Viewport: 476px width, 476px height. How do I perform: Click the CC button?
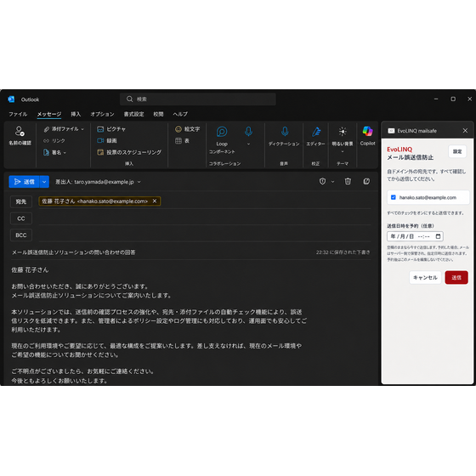21,218
